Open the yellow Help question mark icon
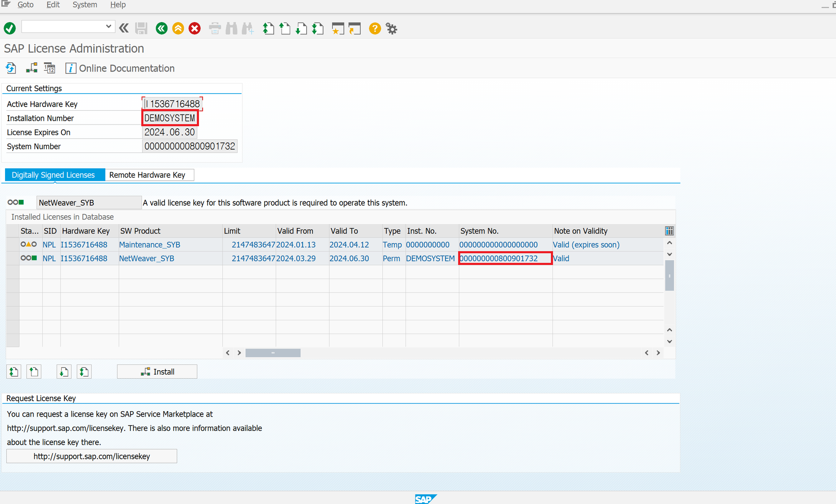 [x=375, y=28]
